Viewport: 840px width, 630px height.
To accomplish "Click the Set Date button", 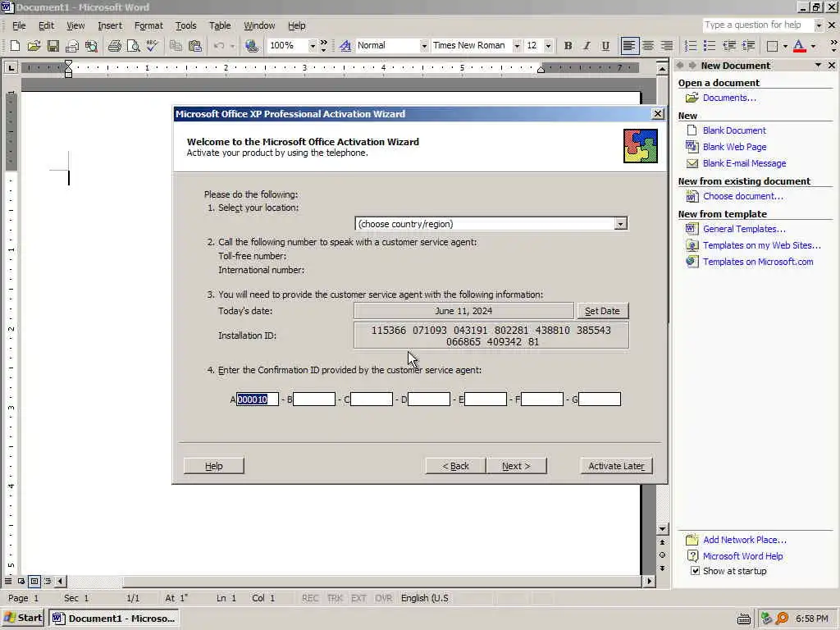I will [602, 311].
